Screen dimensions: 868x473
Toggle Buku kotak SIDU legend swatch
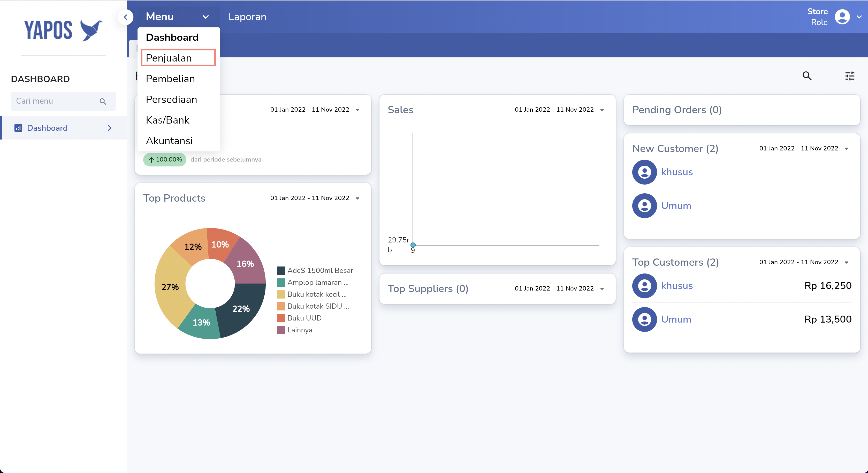click(x=281, y=306)
